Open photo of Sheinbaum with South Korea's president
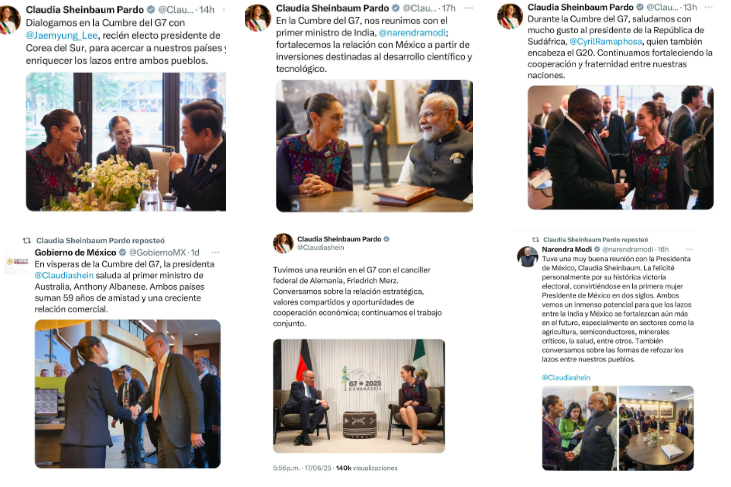The height and width of the screenshot is (487, 731). pos(126,142)
